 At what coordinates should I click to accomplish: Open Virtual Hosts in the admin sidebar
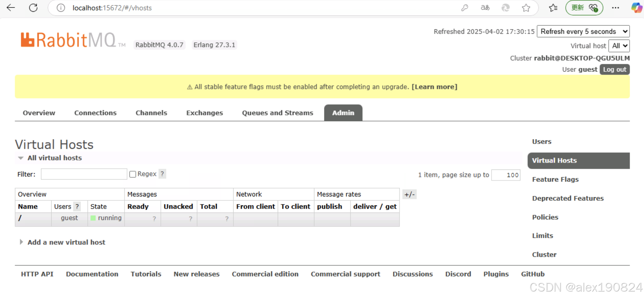click(579, 160)
